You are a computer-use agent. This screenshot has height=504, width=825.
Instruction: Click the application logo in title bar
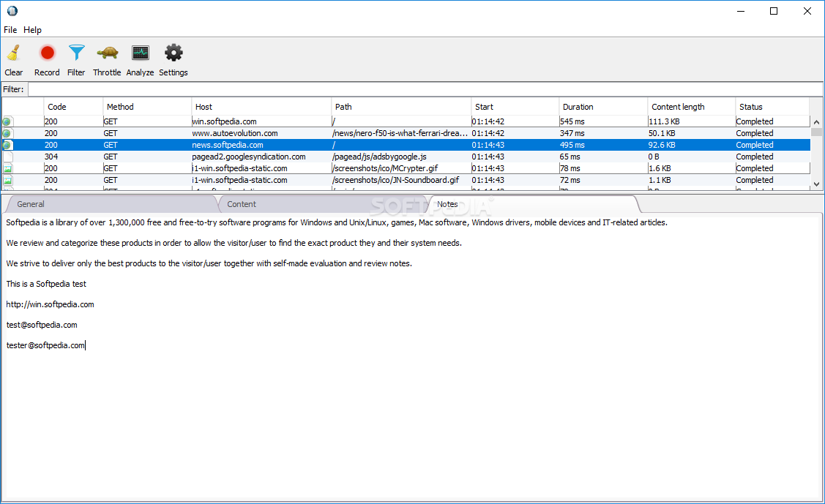pyautogui.click(x=12, y=10)
